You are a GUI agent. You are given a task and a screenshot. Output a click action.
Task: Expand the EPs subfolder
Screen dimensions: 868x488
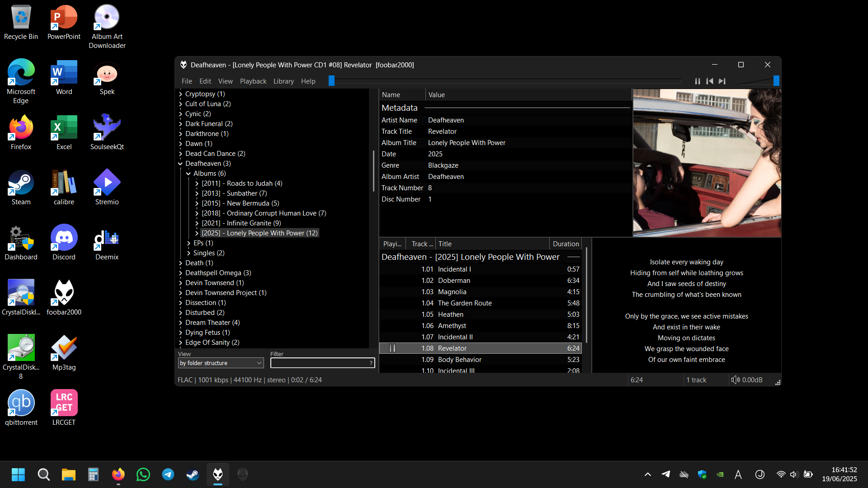coord(189,243)
